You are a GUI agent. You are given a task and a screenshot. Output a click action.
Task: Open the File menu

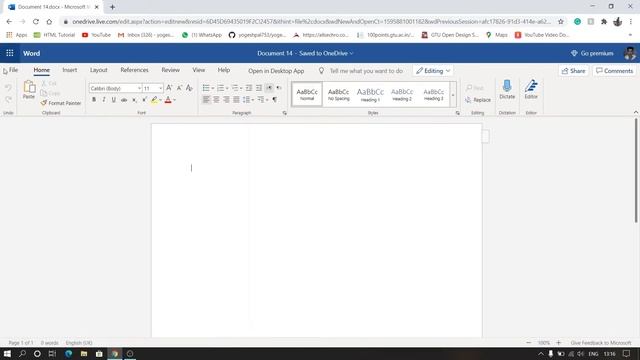(13, 70)
